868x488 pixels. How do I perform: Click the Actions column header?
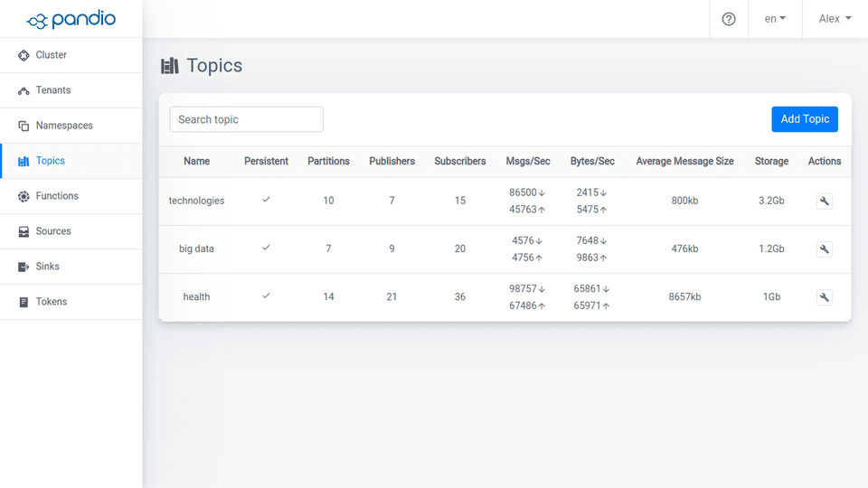825,161
